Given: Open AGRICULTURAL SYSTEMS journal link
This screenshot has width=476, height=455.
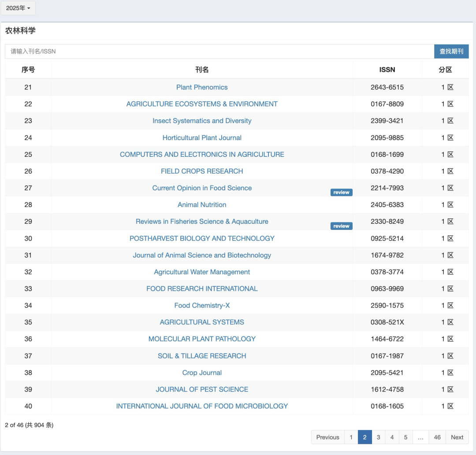Looking at the screenshot, I should (x=202, y=322).
